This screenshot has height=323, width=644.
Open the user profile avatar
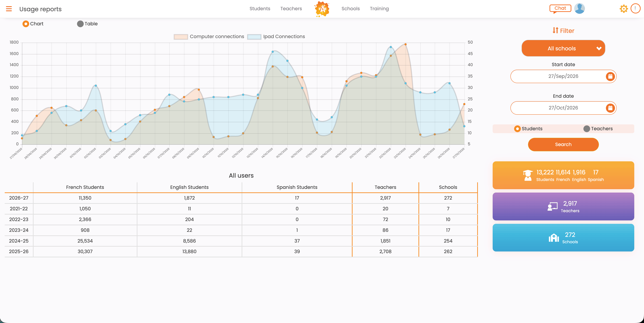580,9
